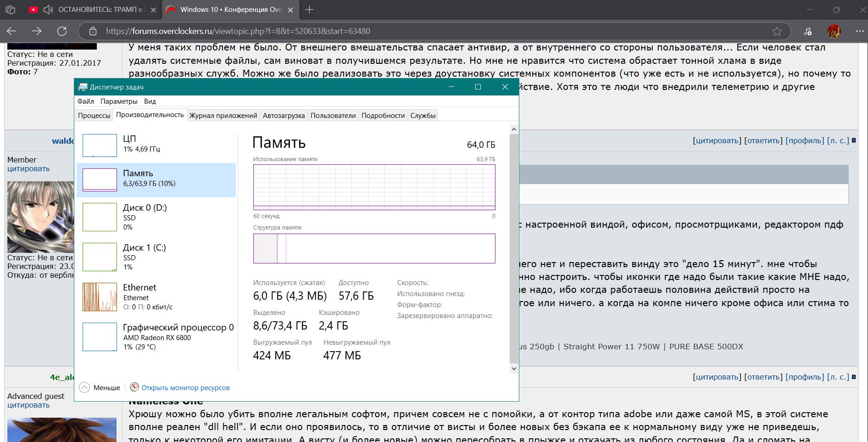Open browser settings and more menu
Screen dimensions: 868x442
[859, 31]
